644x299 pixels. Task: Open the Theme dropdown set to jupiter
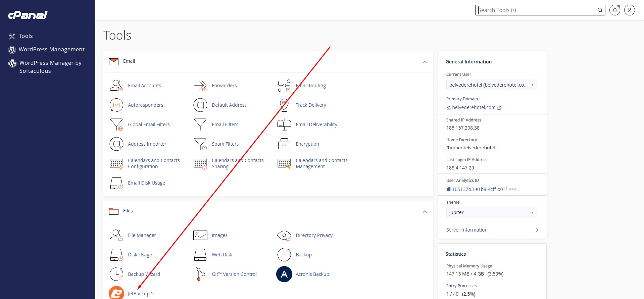[x=491, y=212]
